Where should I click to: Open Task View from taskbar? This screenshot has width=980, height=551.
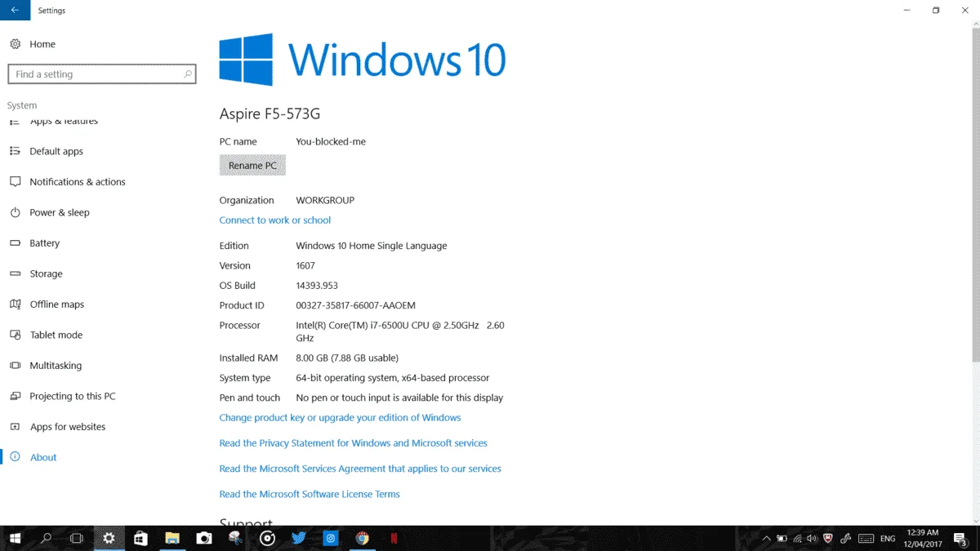pyautogui.click(x=77, y=538)
